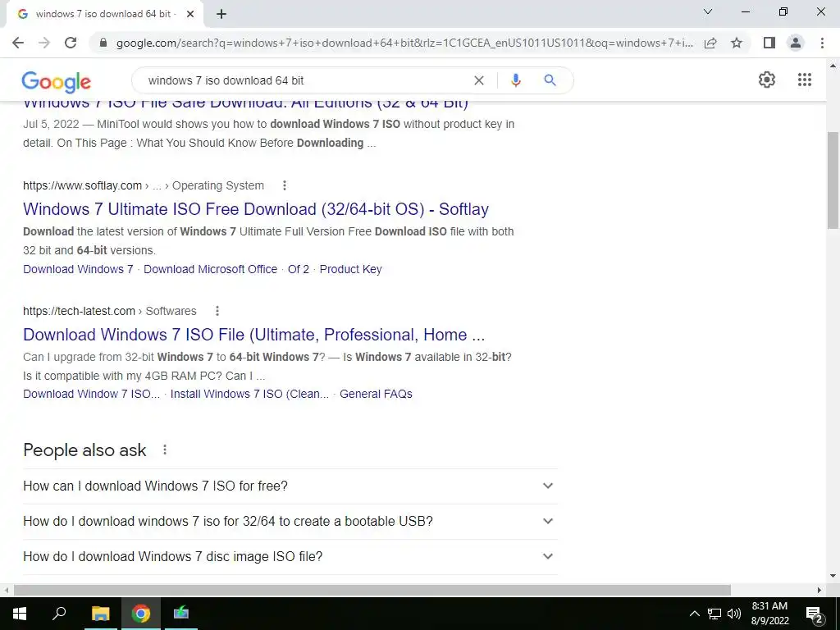
Task: Open Google quick settings gear
Action: tap(767, 80)
